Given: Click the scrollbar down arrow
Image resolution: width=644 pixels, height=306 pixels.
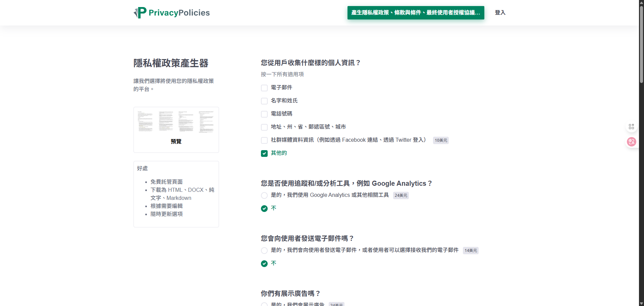Looking at the screenshot, I should pyautogui.click(x=641, y=303).
